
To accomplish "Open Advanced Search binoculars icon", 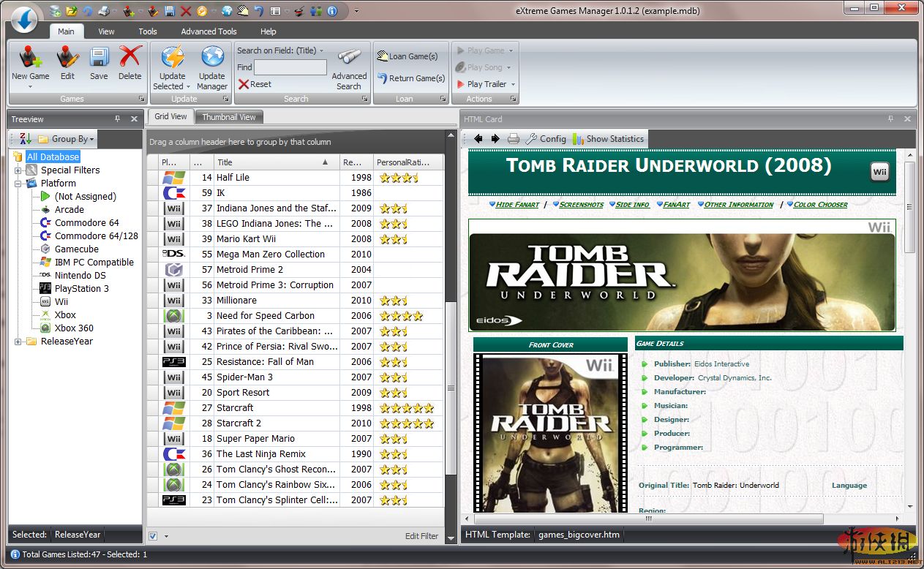I will (349, 59).
